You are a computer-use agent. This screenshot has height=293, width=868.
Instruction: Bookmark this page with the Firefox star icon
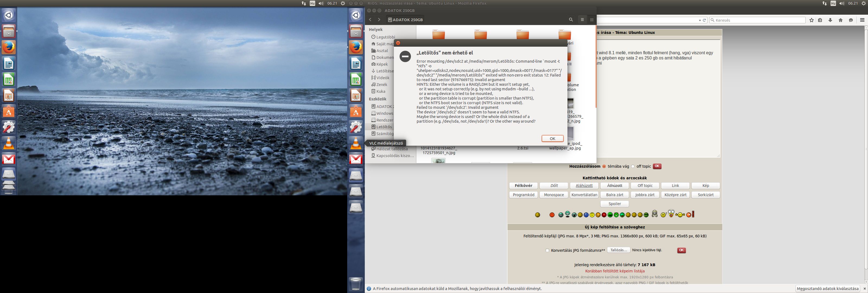(811, 20)
